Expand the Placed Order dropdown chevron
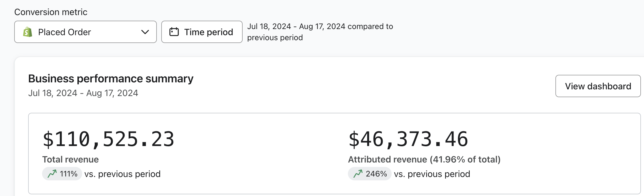The image size is (644, 196). [x=145, y=32]
